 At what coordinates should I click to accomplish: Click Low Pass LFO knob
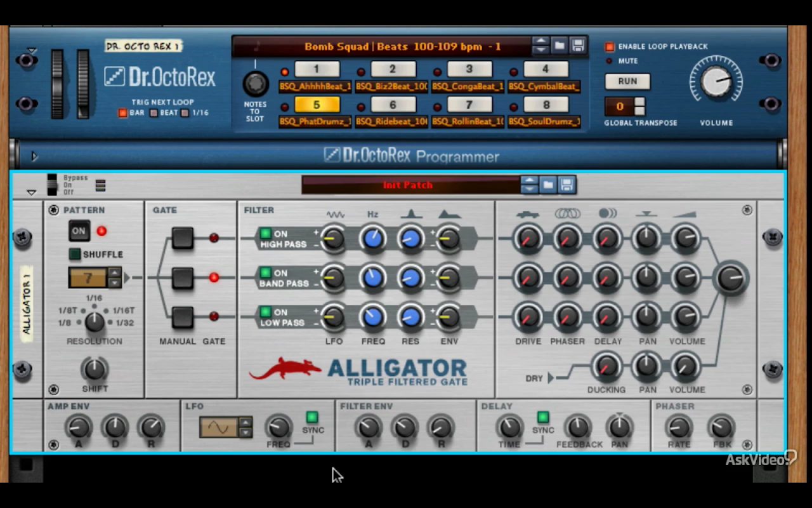pyautogui.click(x=333, y=317)
